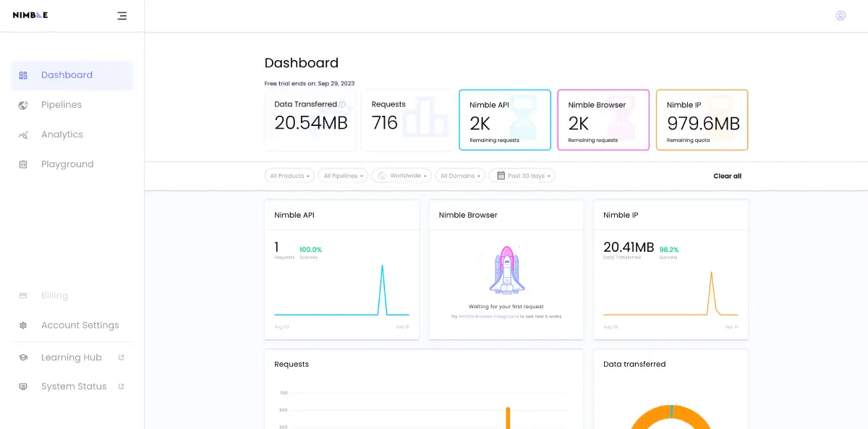Click the Dashboard page heading
The height and width of the screenshot is (429, 868).
click(302, 63)
